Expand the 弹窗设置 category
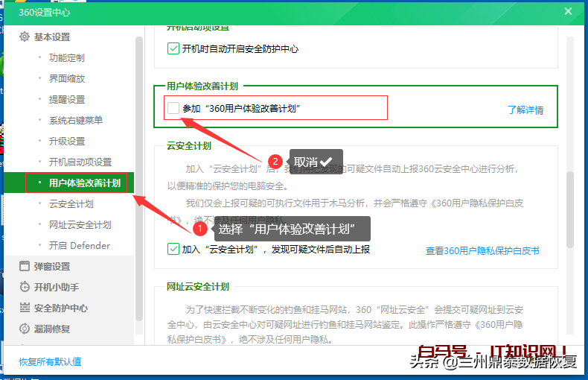The width and height of the screenshot is (588, 380). click(x=52, y=266)
